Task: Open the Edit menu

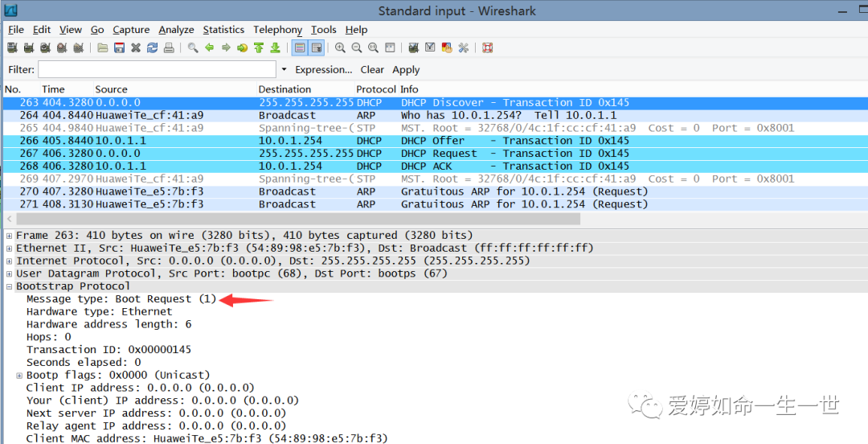Action: (42, 30)
